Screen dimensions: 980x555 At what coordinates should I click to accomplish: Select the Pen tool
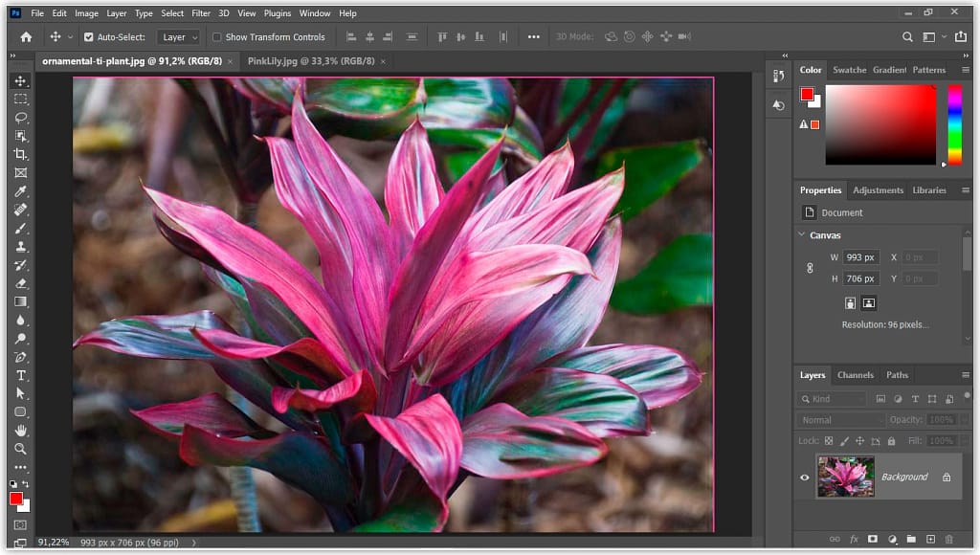point(21,357)
